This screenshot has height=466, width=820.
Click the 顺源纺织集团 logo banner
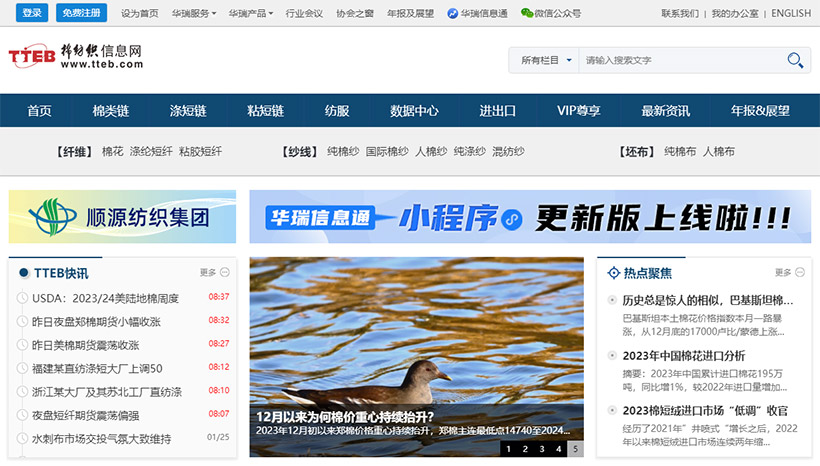pyautogui.click(x=122, y=217)
